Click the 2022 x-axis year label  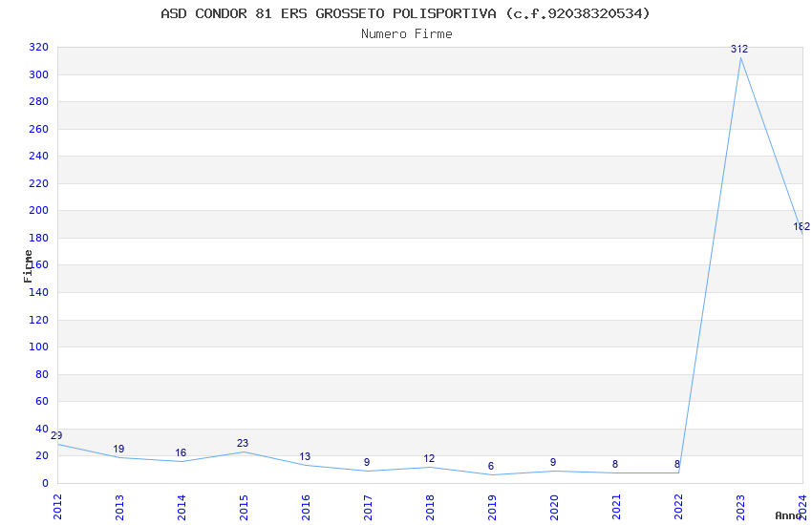pos(679,507)
